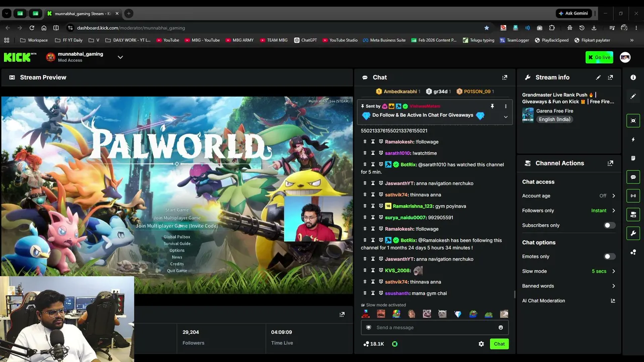Open the Kick home logo
This screenshot has width=644, height=362.
tap(20, 57)
